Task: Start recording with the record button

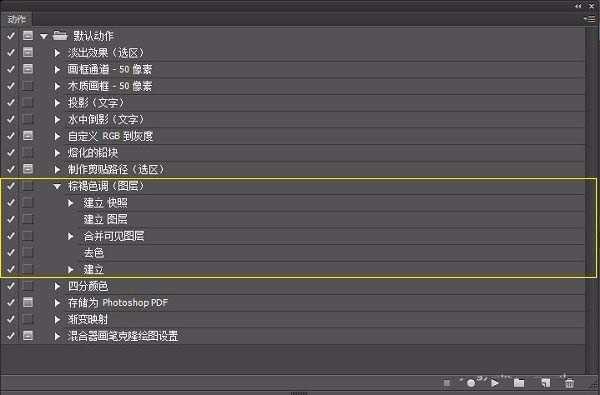Action: pos(471,383)
